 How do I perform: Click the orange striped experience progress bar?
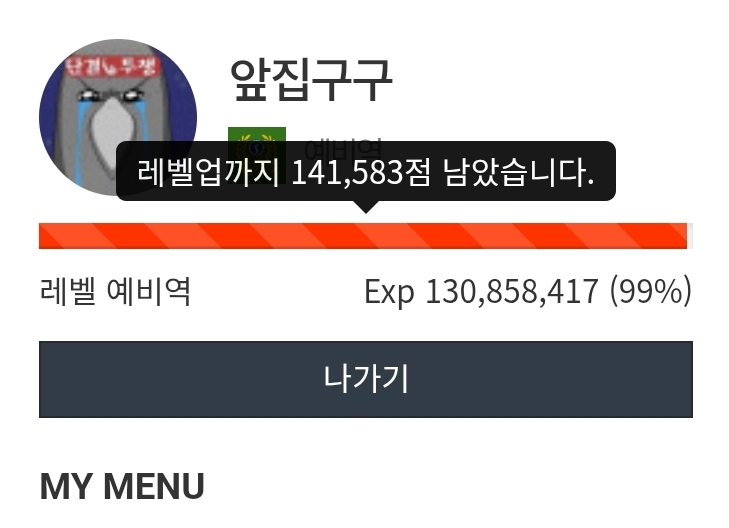(x=363, y=236)
